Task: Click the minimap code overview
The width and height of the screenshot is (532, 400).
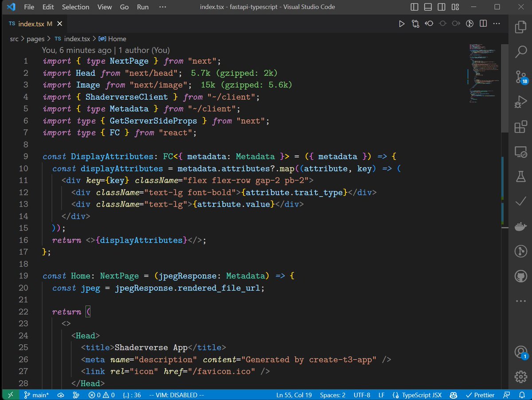Action: tap(485, 73)
